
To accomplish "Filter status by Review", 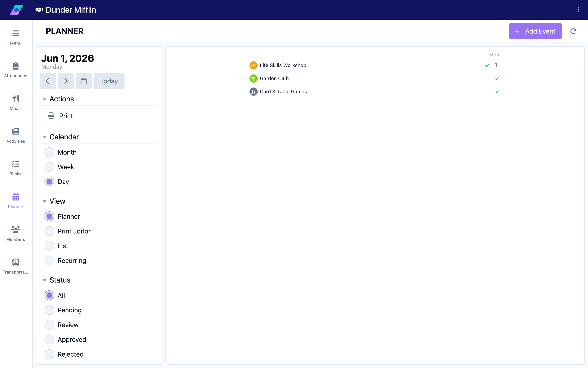I will point(49,325).
